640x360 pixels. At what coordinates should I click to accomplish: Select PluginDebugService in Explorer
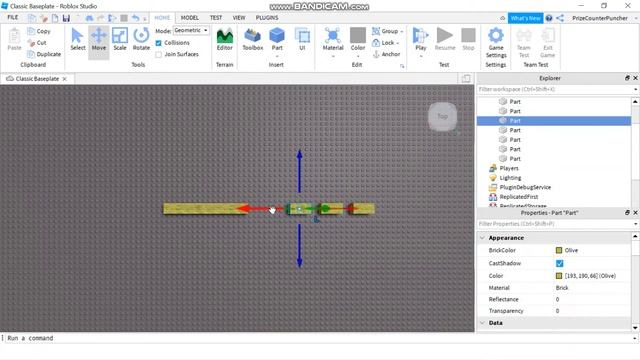525,187
